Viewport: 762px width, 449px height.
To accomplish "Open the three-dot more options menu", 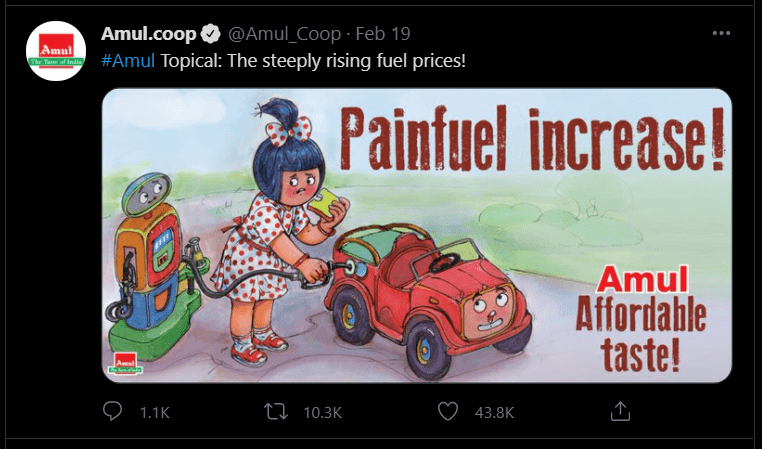I will 721,33.
